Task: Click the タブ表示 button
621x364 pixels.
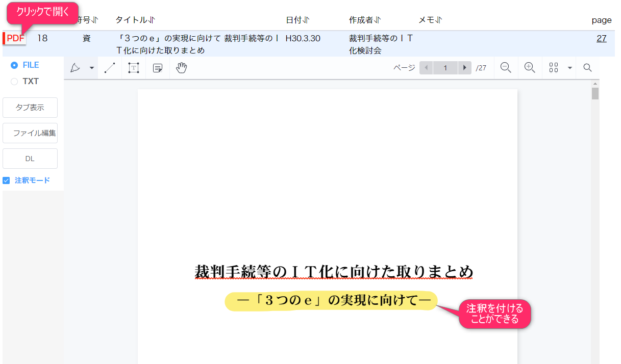Action: click(30, 108)
